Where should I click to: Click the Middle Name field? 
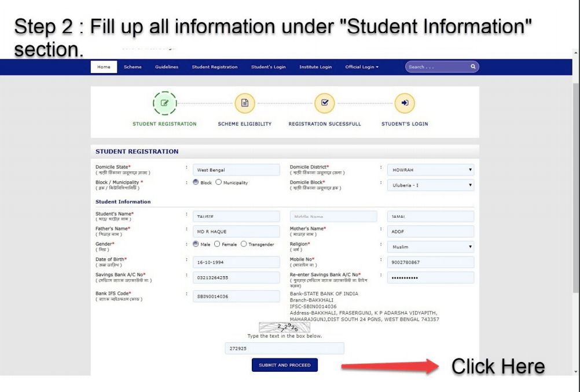coord(333,216)
